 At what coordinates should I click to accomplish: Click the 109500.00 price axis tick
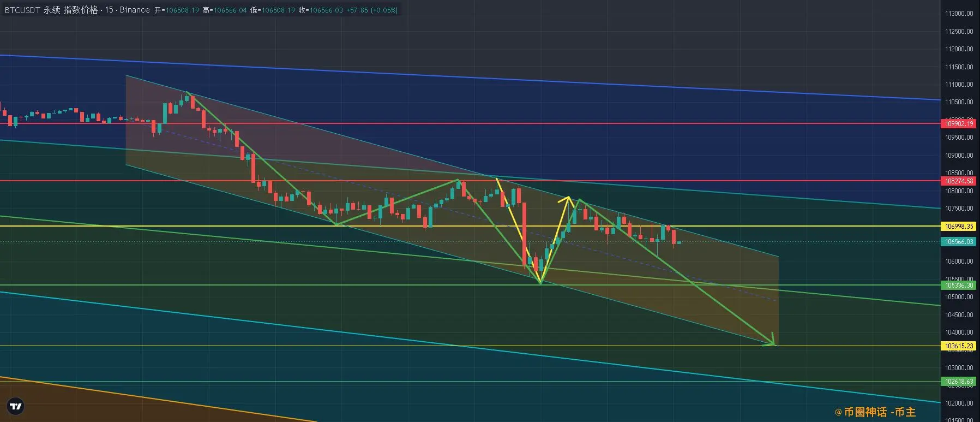pos(959,137)
